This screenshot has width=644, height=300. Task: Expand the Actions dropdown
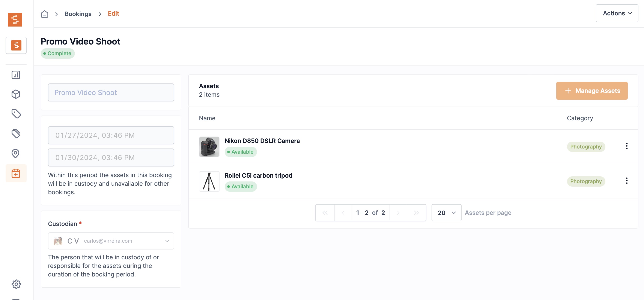coord(617,13)
